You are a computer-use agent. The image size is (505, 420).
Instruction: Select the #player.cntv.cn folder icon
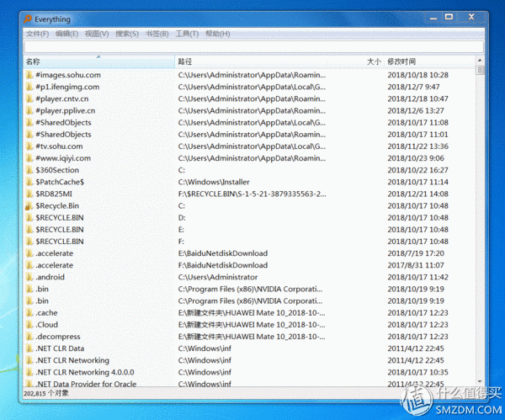[x=29, y=98]
